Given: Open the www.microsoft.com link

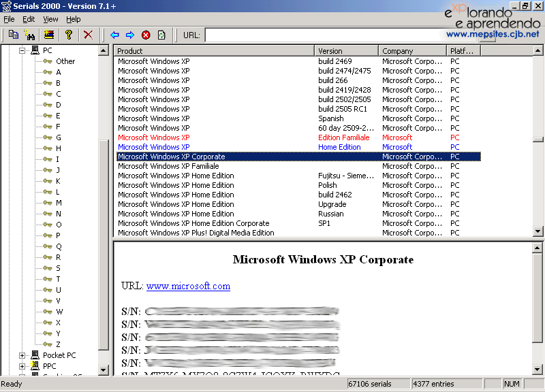Looking at the screenshot, I should 188,286.
